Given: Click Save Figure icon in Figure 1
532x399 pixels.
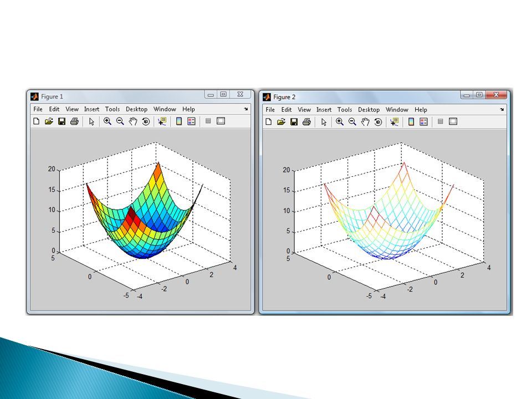Looking at the screenshot, I should (x=62, y=121).
